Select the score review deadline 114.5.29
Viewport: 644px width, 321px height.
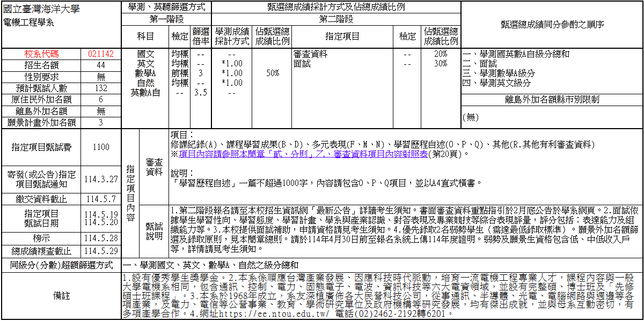point(101,251)
